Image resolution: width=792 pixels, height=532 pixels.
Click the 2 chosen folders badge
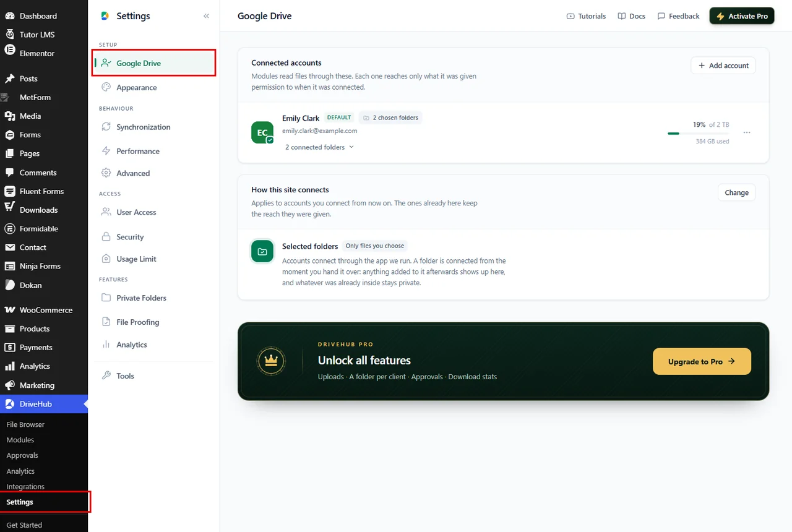(x=390, y=118)
